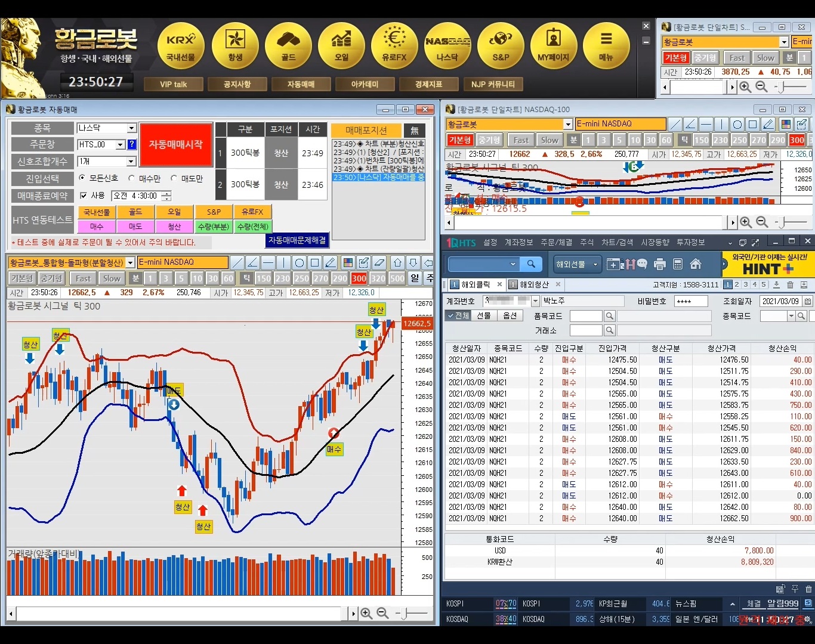Click the red 자동매매시작 button
Image resolution: width=815 pixels, height=644 pixels.
point(176,144)
